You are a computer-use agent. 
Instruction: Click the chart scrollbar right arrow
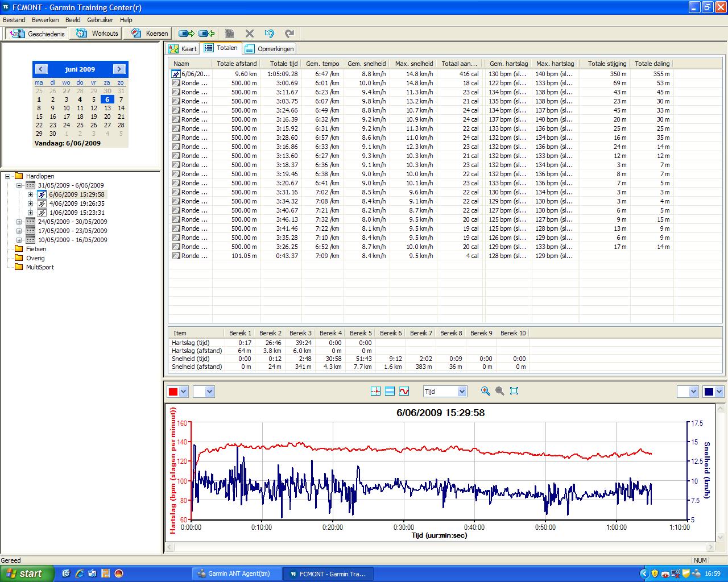pyautogui.click(x=710, y=547)
